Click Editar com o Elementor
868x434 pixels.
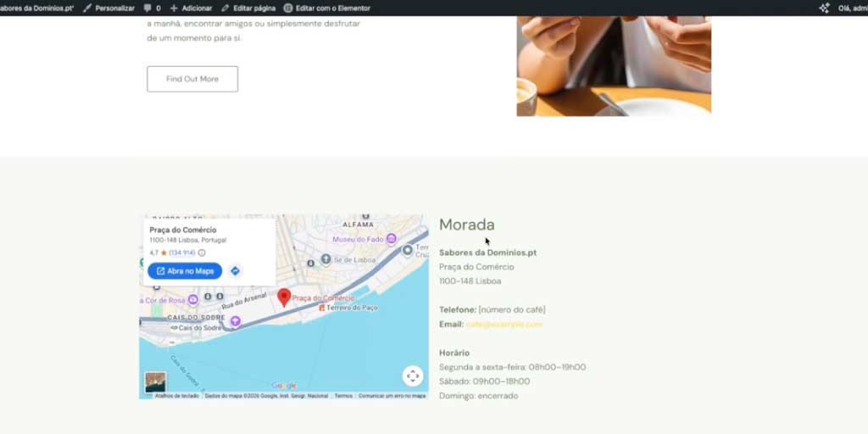coord(327,8)
